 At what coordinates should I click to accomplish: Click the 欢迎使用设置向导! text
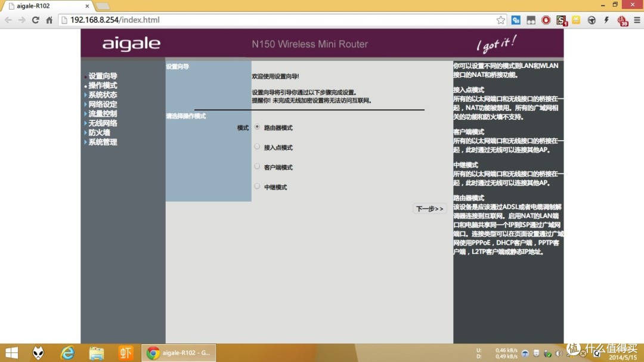275,76
